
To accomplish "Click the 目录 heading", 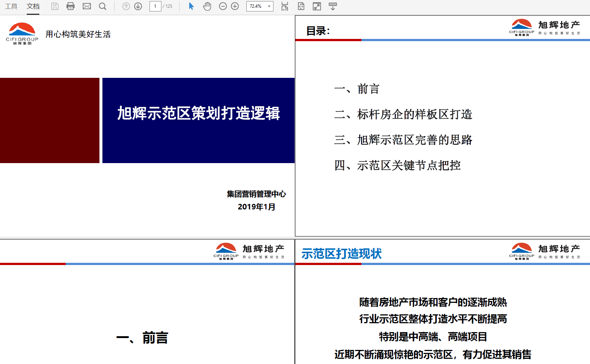I will click(318, 31).
